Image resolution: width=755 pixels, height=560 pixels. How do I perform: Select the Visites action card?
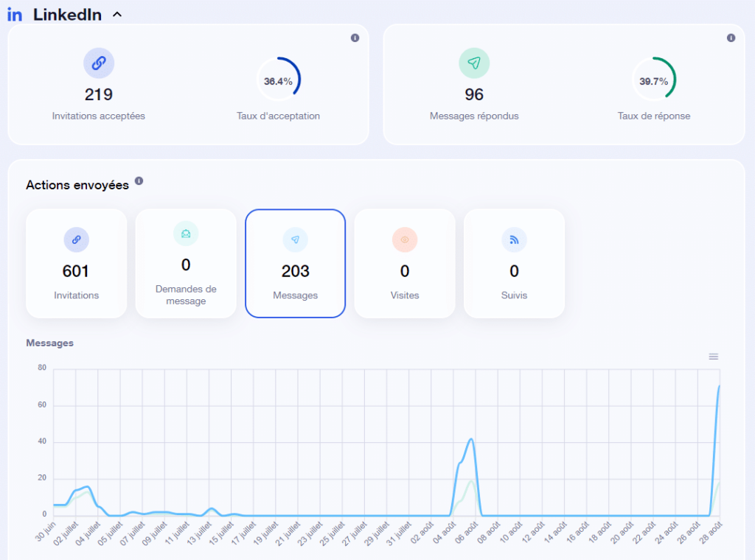click(x=404, y=263)
